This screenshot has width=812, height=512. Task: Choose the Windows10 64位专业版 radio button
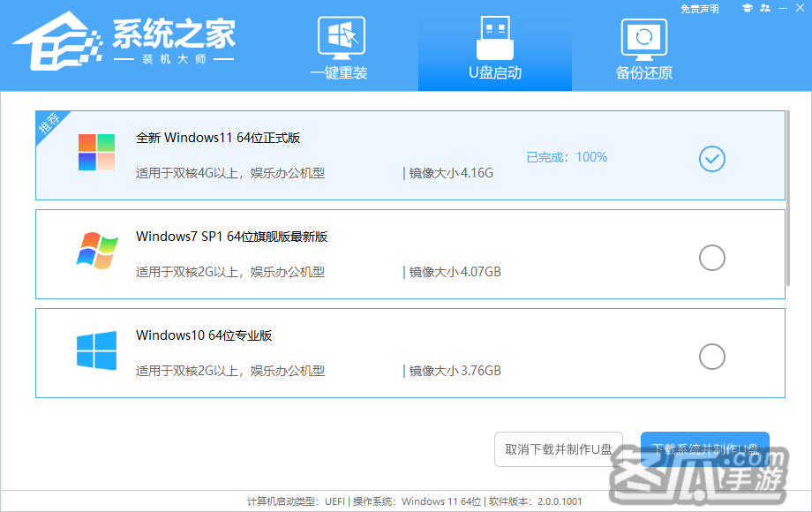[x=711, y=357]
